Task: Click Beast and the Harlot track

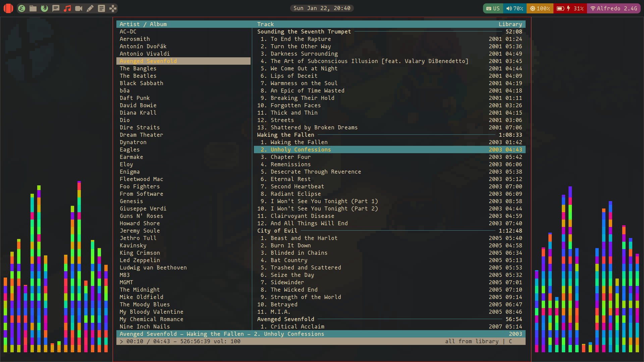Action: pyautogui.click(x=304, y=238)
